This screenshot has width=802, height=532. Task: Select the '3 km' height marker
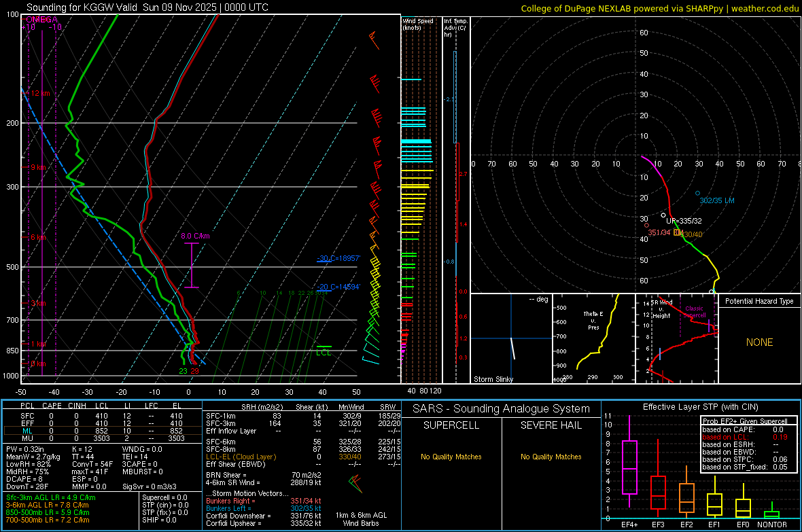tap(38, 303)
